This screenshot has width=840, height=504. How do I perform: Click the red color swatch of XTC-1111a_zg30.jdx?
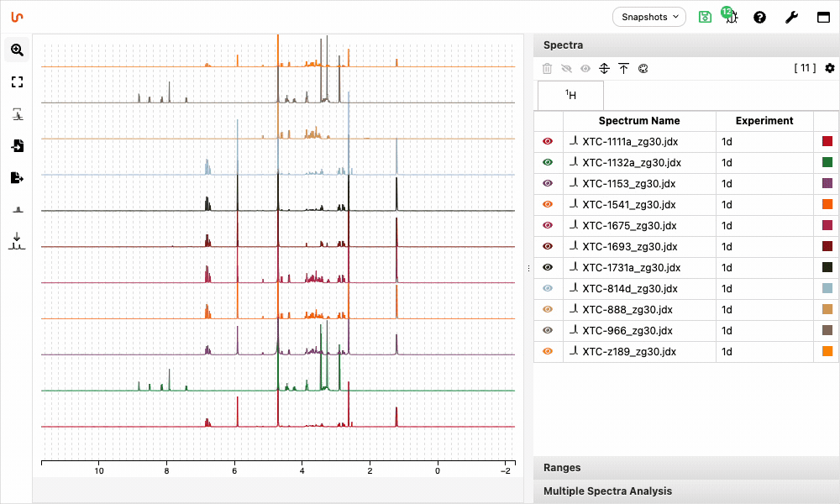(x=827, y=141)
